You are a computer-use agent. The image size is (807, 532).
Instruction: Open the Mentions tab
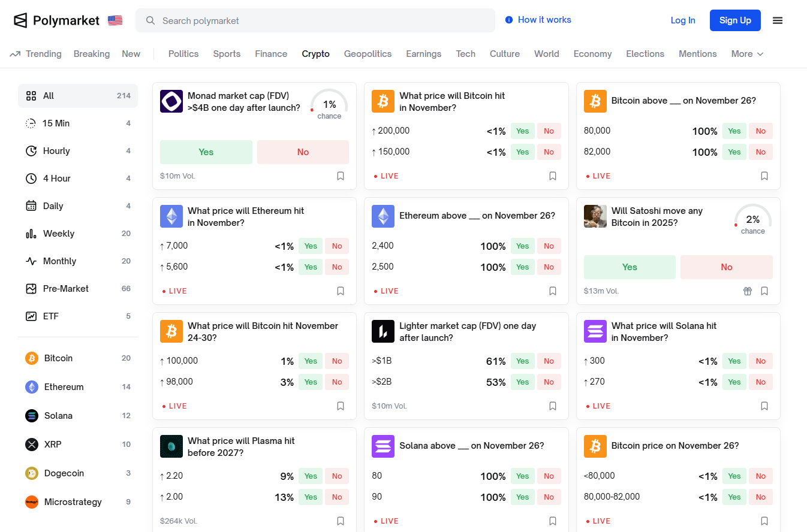pos(698,54)
